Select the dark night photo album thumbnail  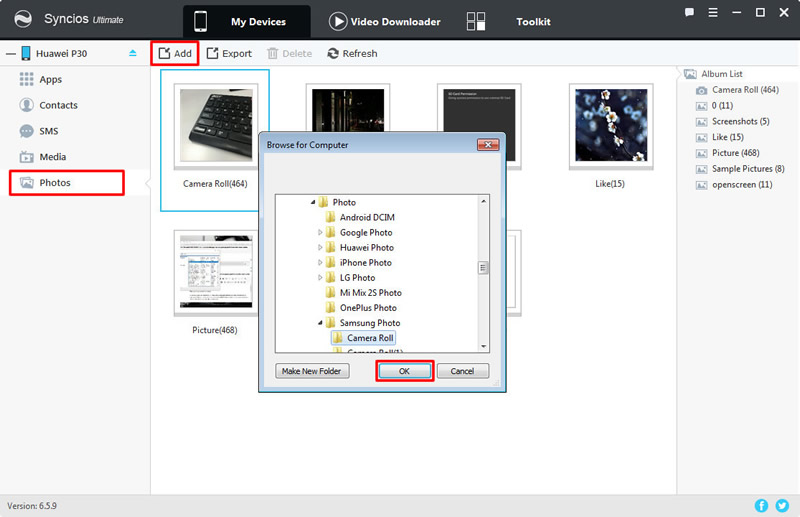348,109
